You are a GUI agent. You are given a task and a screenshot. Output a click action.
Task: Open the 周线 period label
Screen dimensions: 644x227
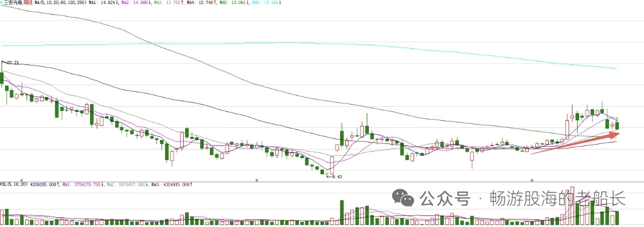28,3
